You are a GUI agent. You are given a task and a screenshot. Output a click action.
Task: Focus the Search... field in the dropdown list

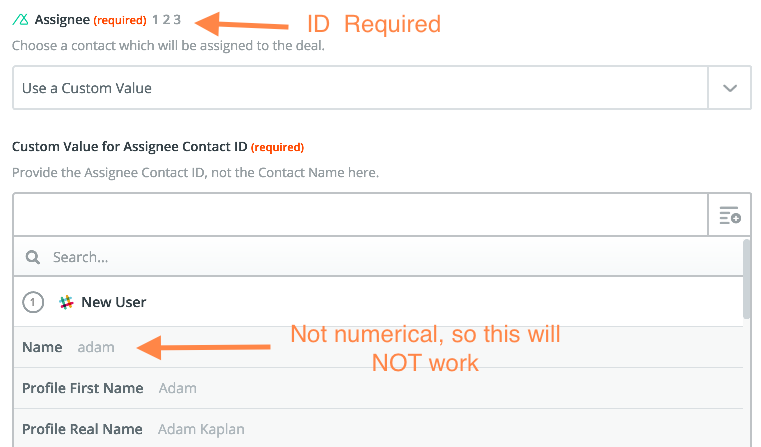[x=378, y=257]
